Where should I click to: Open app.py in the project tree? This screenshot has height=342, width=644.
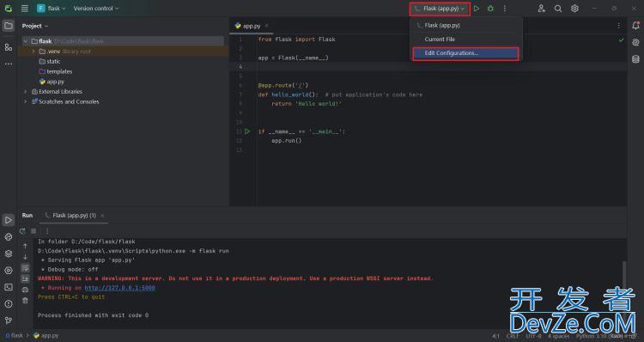(x=52, y=82)
